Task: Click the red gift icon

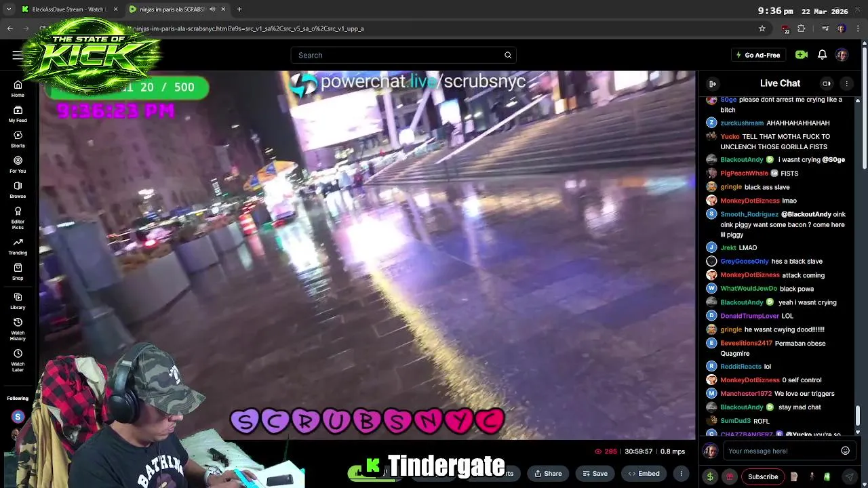Action: [730, 476]
